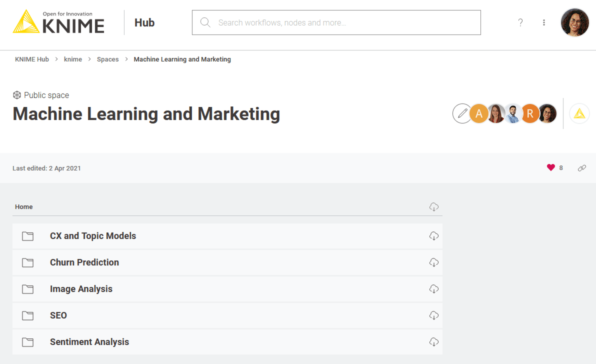Click the Public space cube icon

point(17,95)
